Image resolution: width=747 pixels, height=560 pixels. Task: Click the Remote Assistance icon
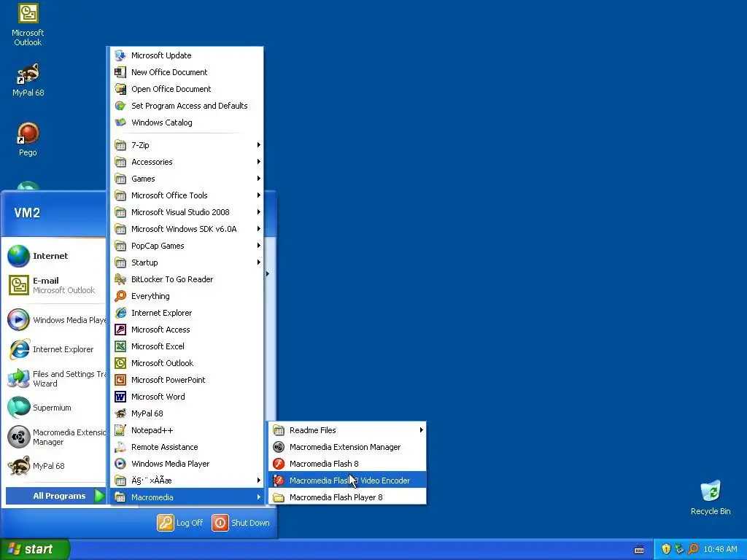point(120,447)
